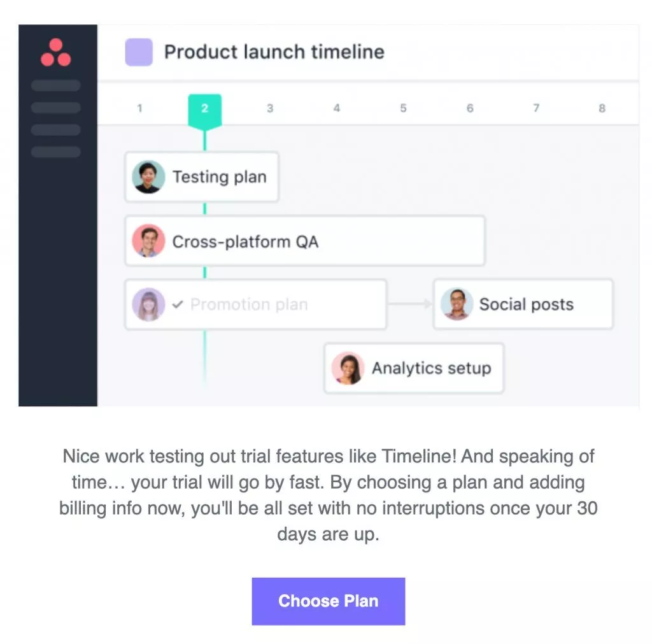Click the Product launch timeline title
Viewport: 652px width, 644px height.
274,52
